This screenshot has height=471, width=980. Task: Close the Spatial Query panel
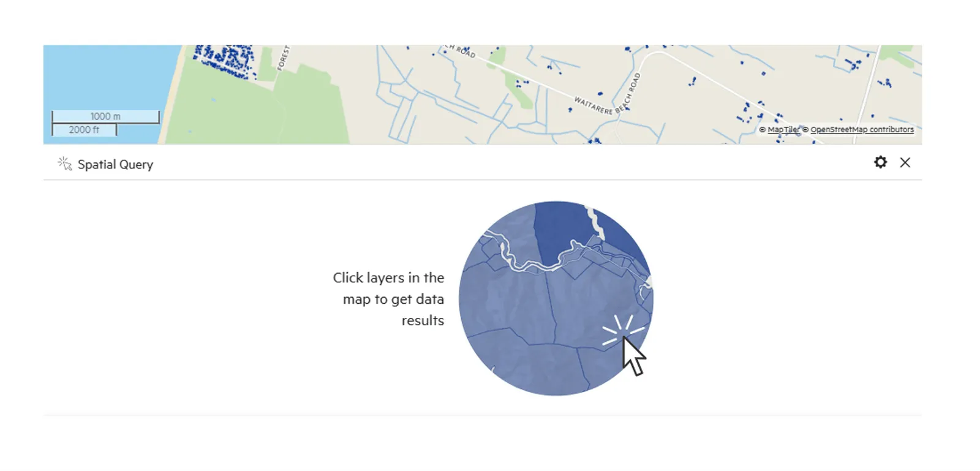[x=905, y=162]
